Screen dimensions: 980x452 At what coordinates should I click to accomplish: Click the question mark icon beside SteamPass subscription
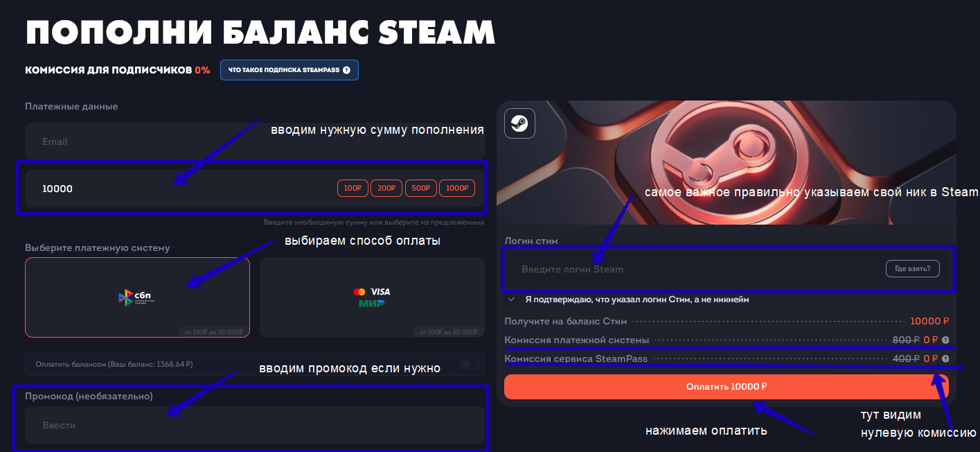tap(346, 70)
